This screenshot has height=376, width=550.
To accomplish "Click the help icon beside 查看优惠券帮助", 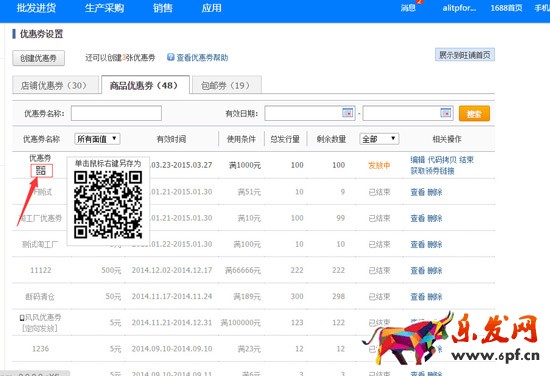I will [170, 57].
